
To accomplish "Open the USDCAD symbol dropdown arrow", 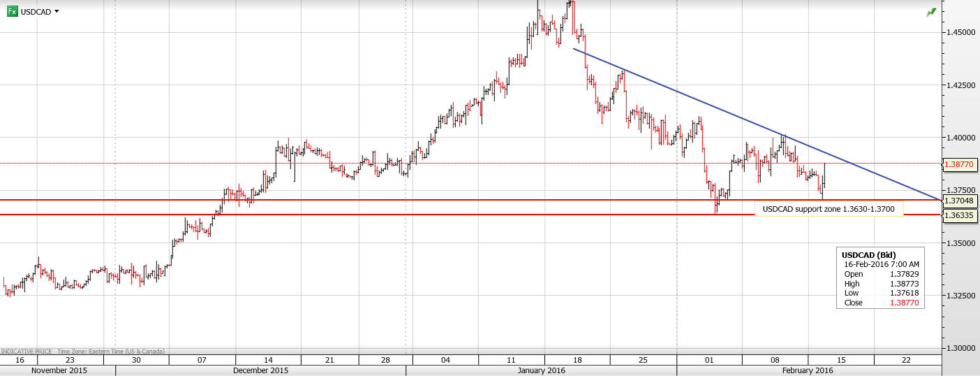I will tap(57, 11).
